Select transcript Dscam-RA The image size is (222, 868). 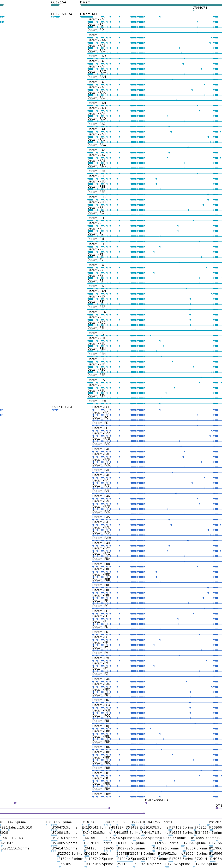coord(95,20)
